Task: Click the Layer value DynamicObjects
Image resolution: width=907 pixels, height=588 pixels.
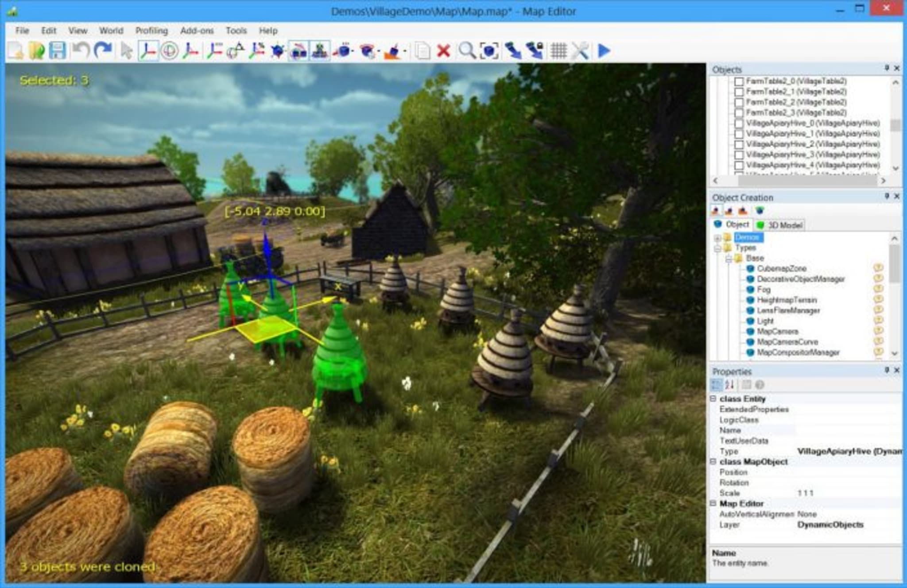Action: 830,525
